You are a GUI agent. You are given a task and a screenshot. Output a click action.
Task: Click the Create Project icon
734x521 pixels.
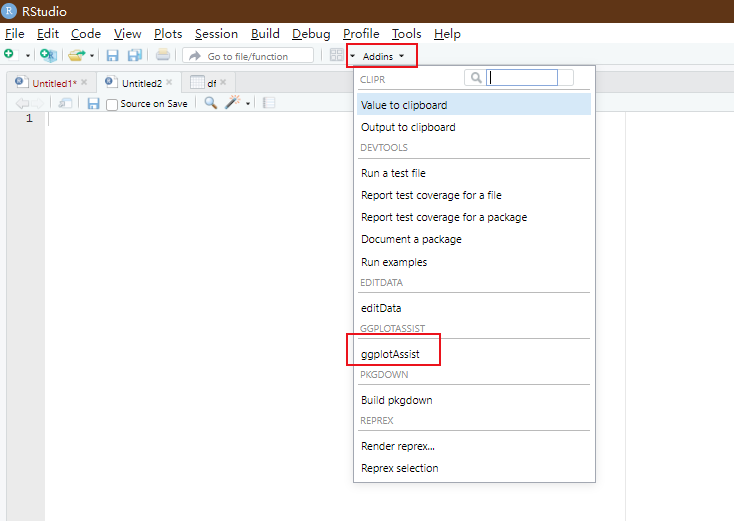(x=48, y=55)
